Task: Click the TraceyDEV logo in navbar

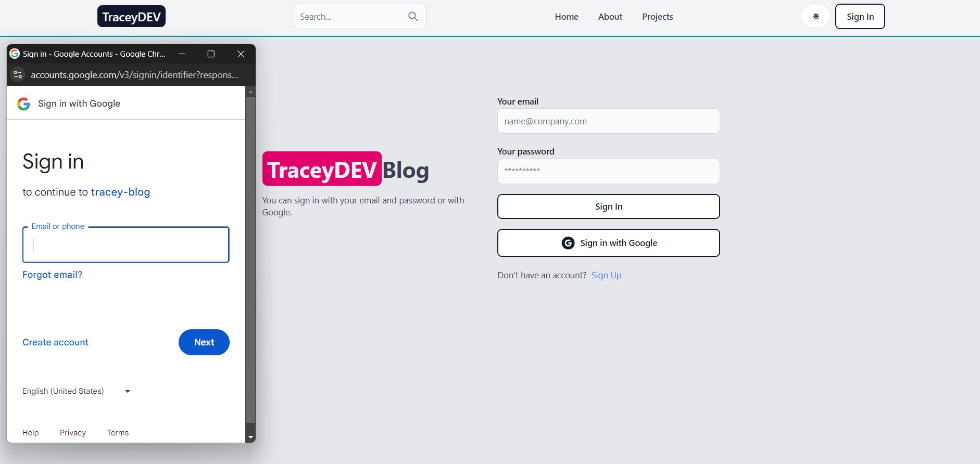Action: (131, 17)
